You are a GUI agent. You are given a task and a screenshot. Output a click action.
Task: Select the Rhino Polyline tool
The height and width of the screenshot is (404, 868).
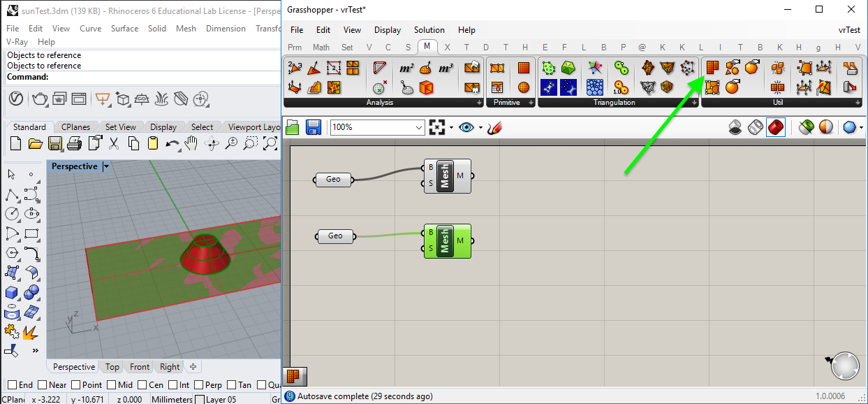pos(12,194)
